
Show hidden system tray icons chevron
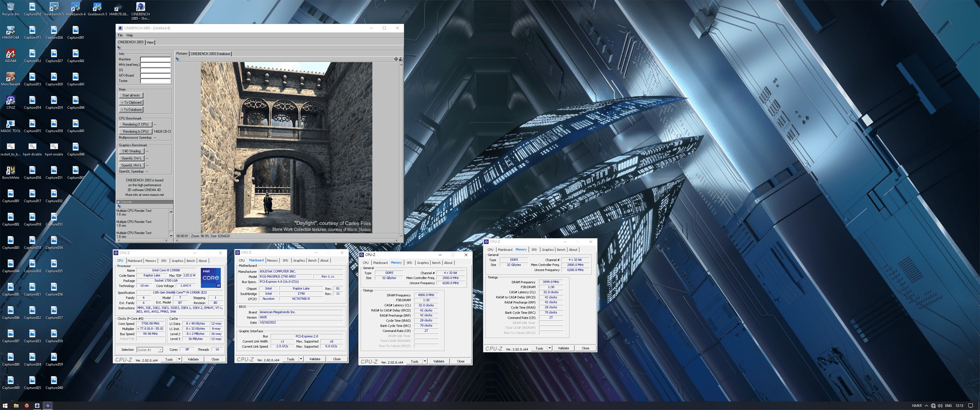click(x=926, y=406)
